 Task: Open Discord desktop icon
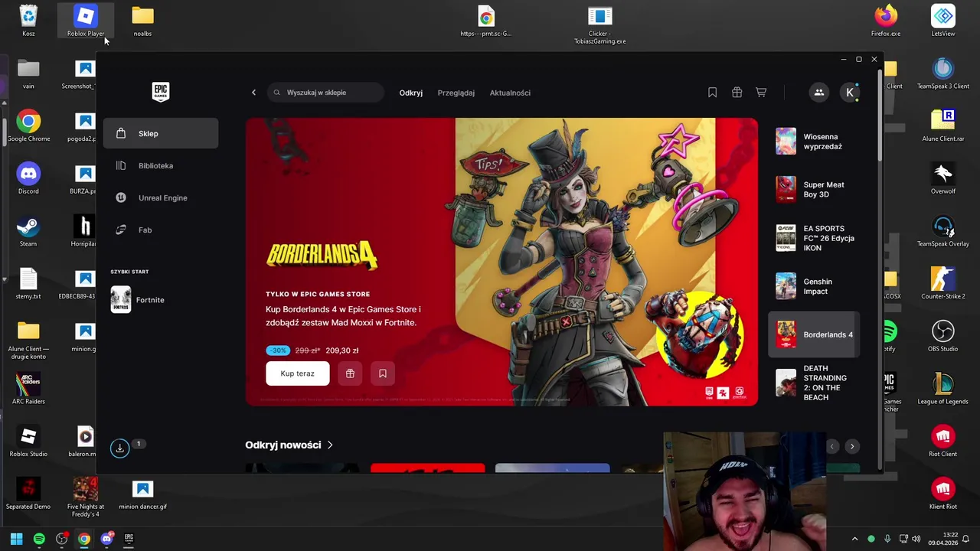coord(28,178)
